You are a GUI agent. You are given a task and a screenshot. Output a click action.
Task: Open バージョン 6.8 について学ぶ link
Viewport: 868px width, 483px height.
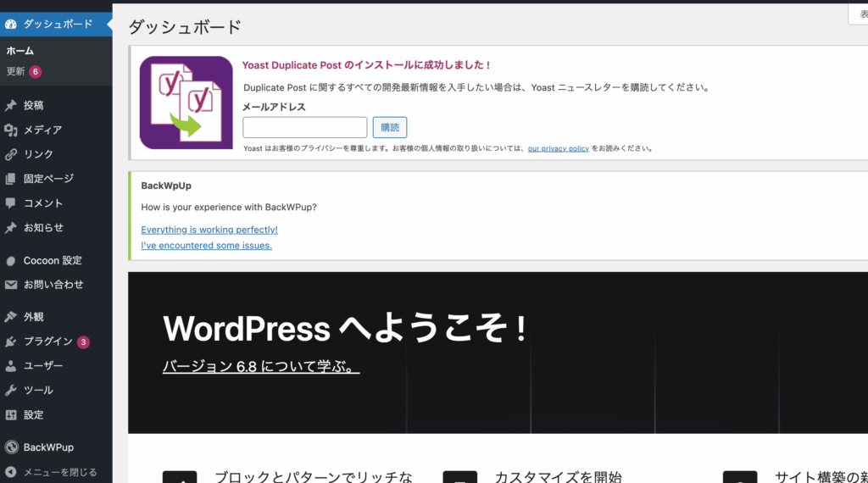point(261,366)
